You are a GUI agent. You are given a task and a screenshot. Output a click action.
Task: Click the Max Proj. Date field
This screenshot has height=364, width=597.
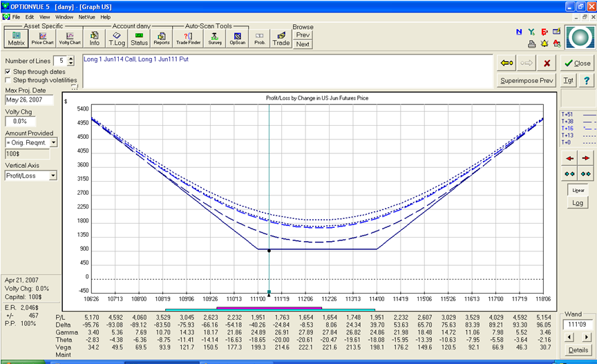(29, 99)
